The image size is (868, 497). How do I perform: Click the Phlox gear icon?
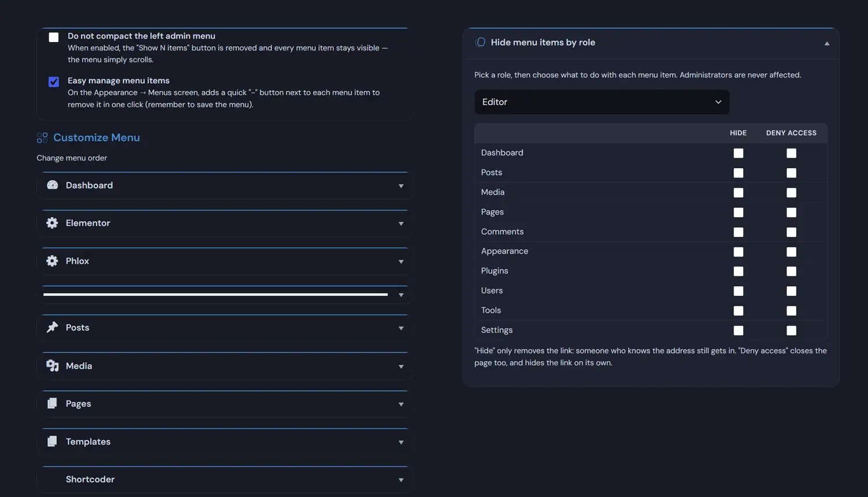coord(53,261)
